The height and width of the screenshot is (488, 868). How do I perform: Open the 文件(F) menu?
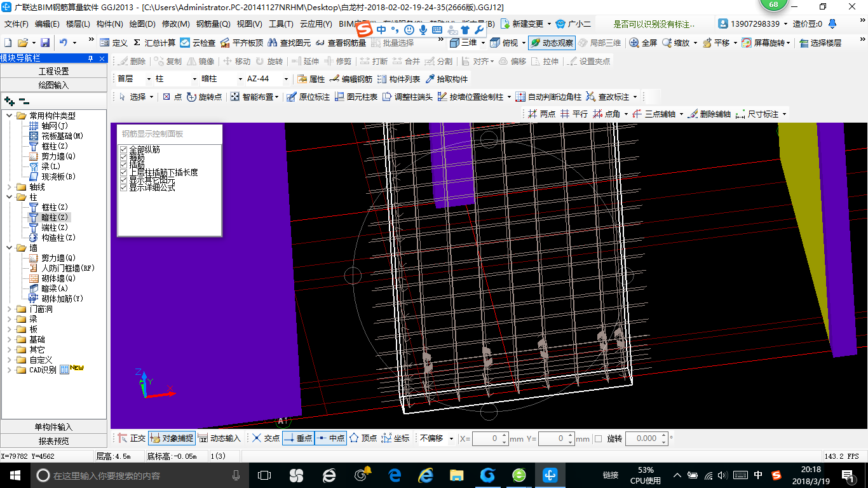click(x=17, y=24)
